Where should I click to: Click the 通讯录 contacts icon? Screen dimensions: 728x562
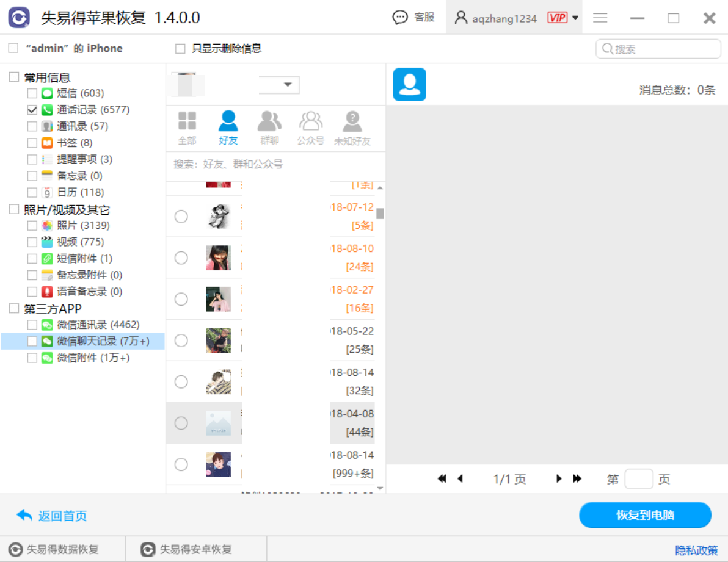coord(47,126)
